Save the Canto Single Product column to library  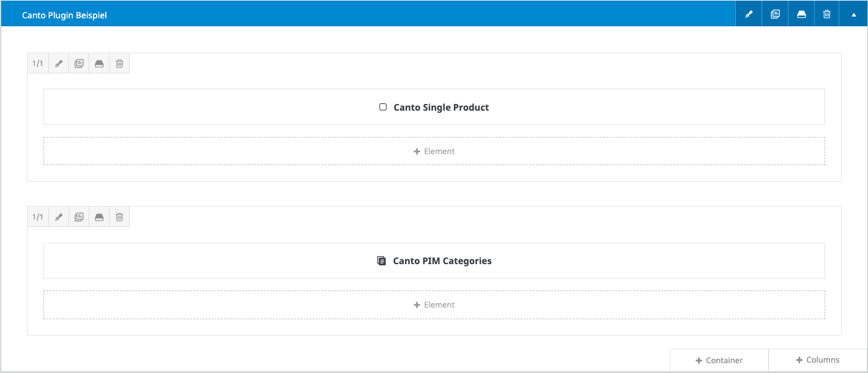[99, 64]
